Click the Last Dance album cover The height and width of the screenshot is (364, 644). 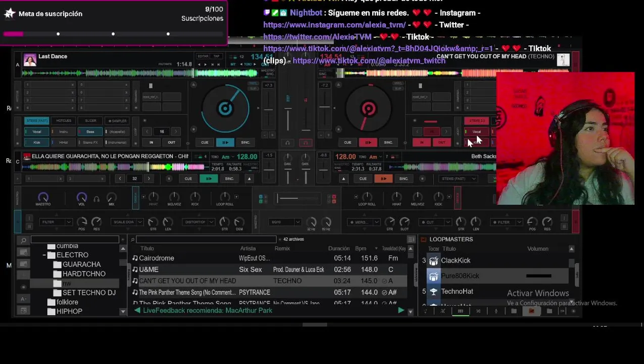pos(30,60)
